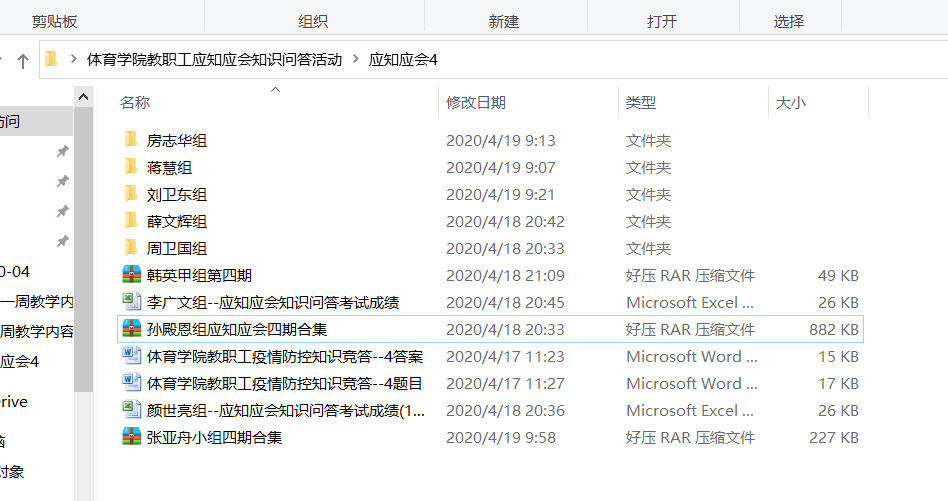
Task: Click the RAR archive icon for 张亚舟小组四期合集
Action: click(131, 437)
